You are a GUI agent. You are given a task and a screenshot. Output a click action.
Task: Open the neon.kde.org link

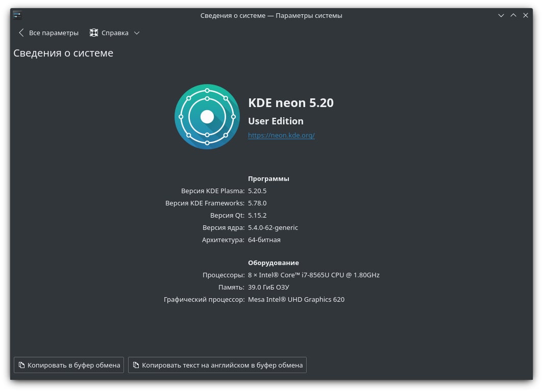281,135
